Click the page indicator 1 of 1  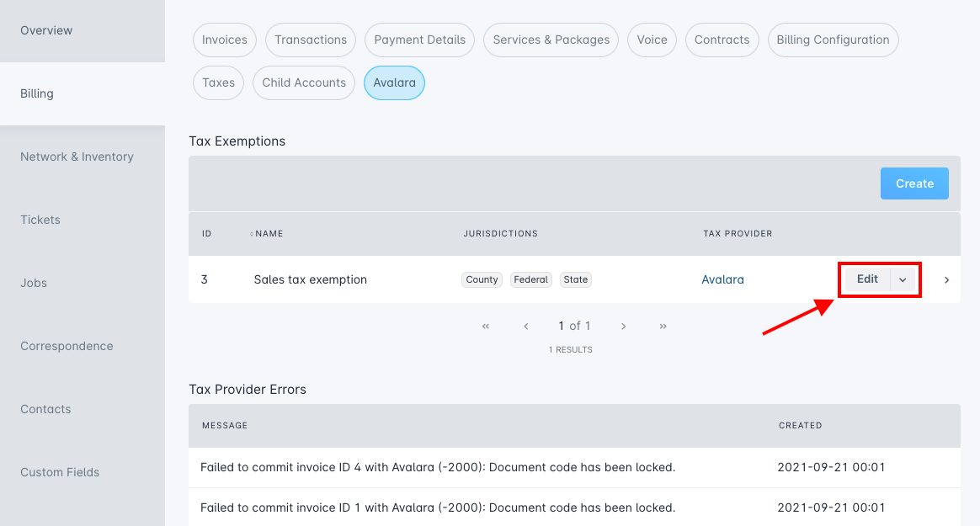pyautogui.click(x=574, y=326)
